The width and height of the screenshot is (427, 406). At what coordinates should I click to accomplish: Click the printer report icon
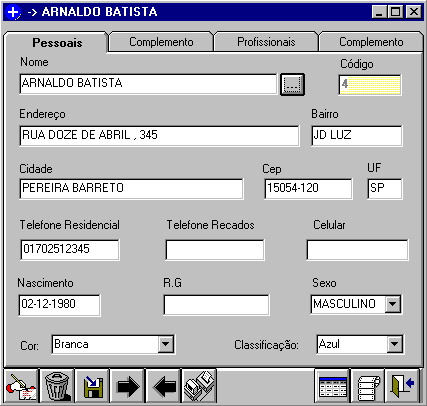coord(368,386)
